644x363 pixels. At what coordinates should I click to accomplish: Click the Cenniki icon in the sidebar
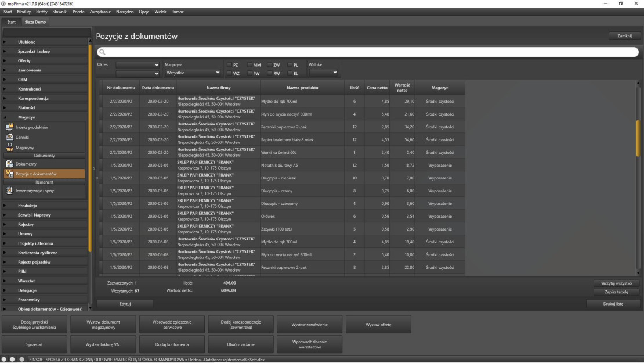click(9, 137)
